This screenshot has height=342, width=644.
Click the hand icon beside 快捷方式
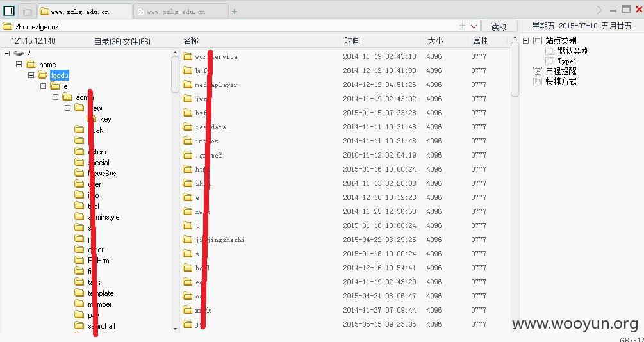(x=537, y=81)
